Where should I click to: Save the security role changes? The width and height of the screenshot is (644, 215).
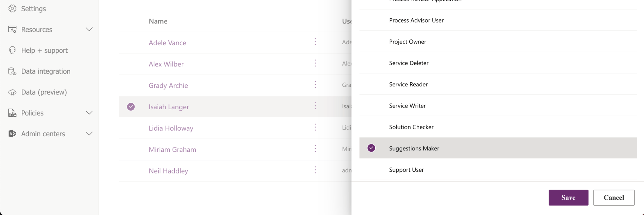coord(568,197)
